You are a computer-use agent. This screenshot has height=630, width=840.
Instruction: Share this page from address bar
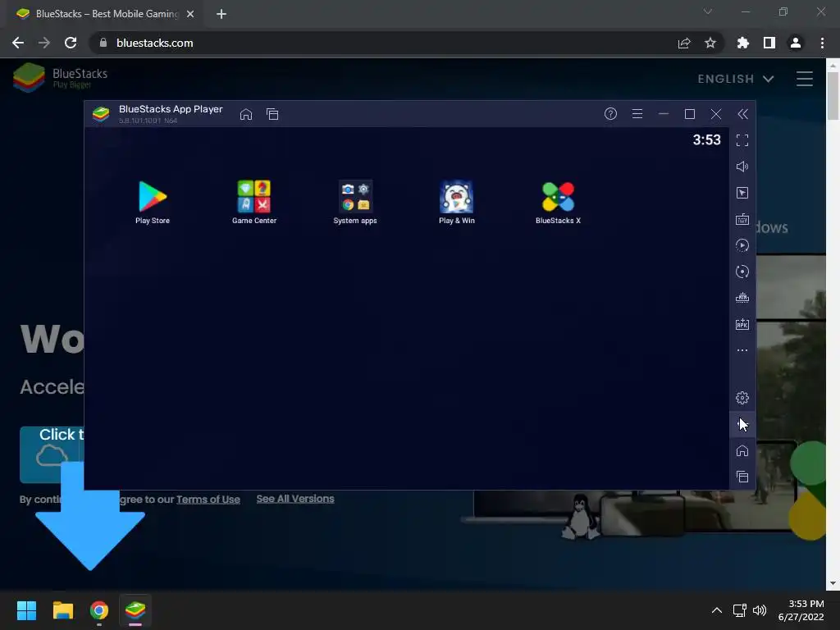tap(684, 43)
